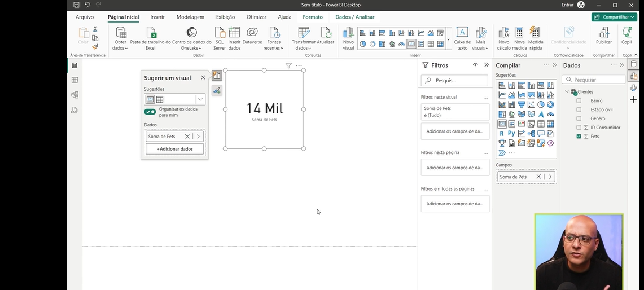This screenshot has width=644, height=290.
Task: Click the Publicar icon in the ribbon
Action: click(x=603, y=32)
